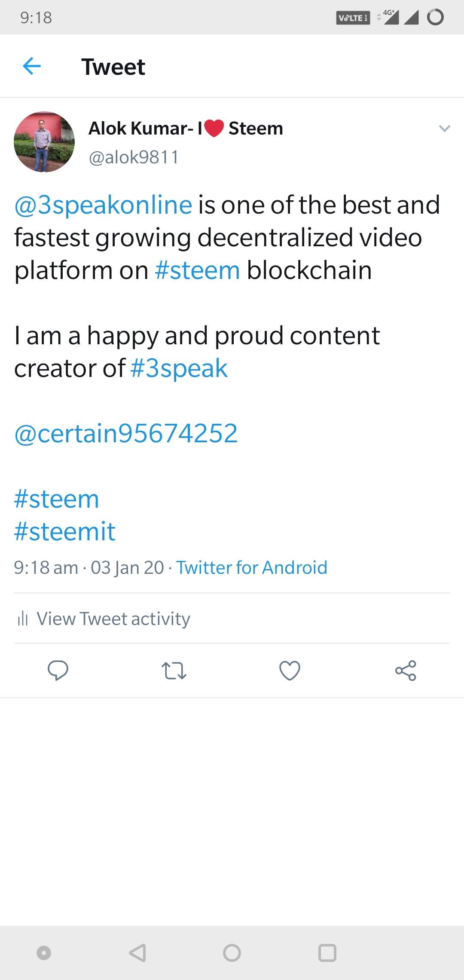Tap the @alok9811 handle

click(134, 157)
